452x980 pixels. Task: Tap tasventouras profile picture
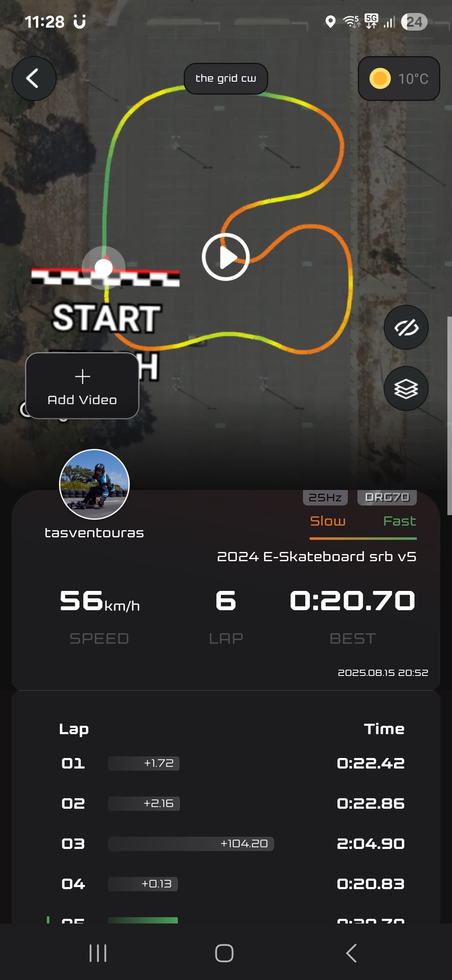coord(94,485)
